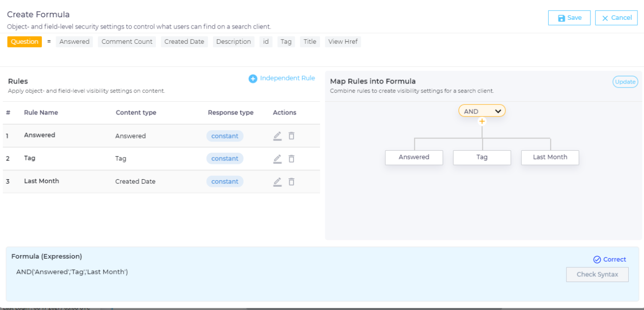Save the formula
This screenshot has height=310, width=644.
(x=569, y=18)
